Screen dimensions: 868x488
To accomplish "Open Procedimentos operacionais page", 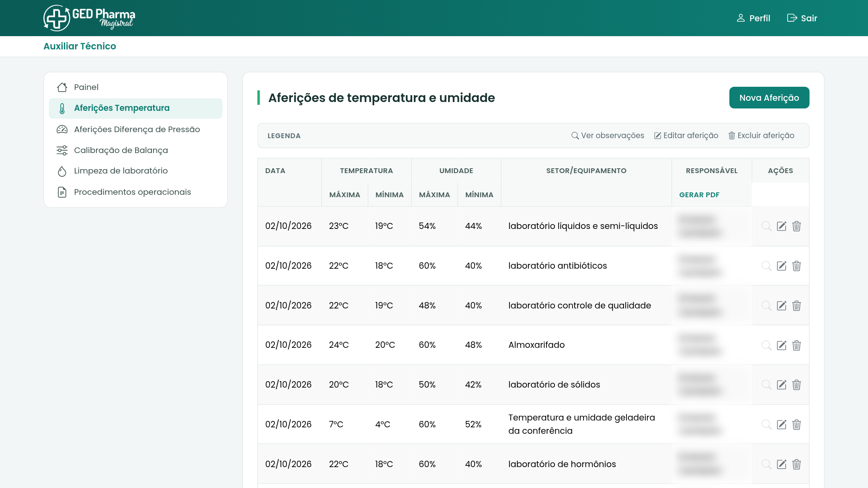I will (135, 192).
